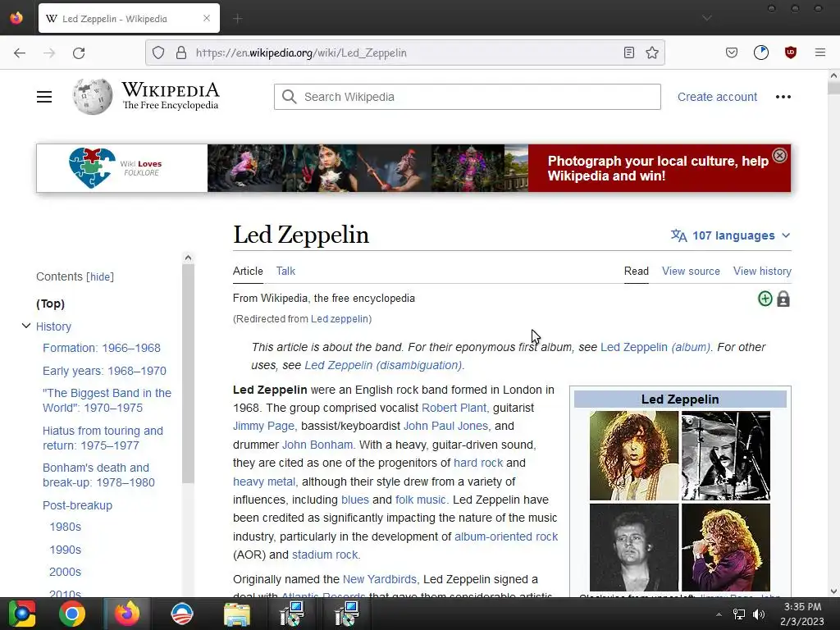The image size is (840, 630).
Task: Show site security padlock info
Action: click(181, 52)
